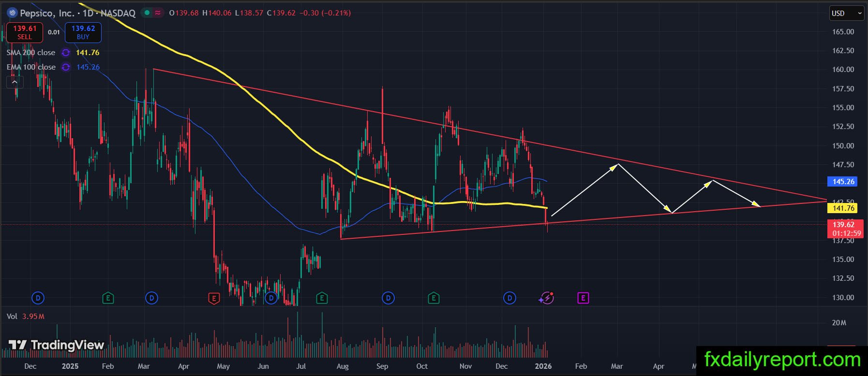Click the refresh icon beside EMA 100
The width and height of the screenshot is (868, 376).
click(66, 67)
